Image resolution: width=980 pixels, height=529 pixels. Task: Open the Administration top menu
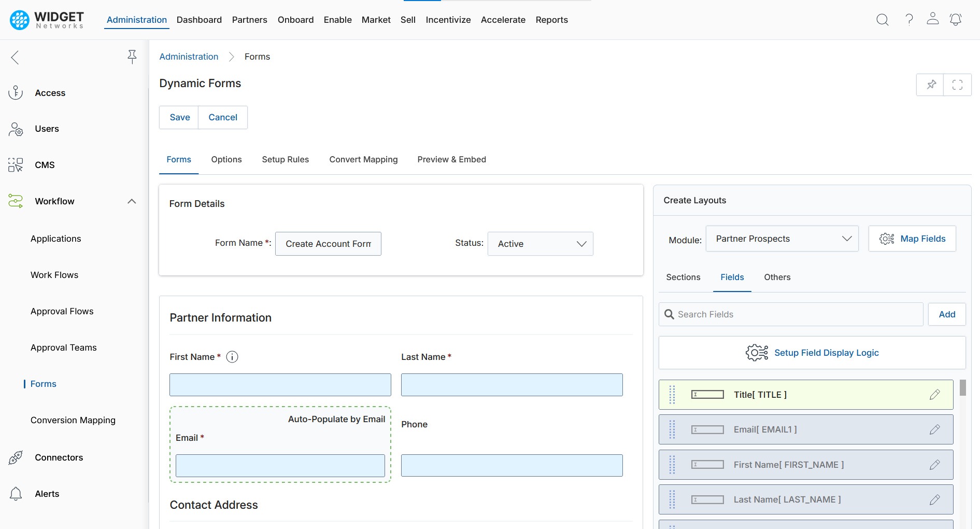tap(137, 20)
